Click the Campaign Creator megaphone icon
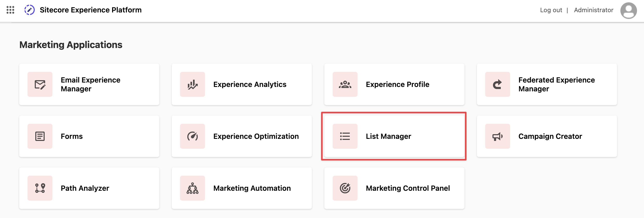This screenshot has width=644, height=218. coord(498,136)
